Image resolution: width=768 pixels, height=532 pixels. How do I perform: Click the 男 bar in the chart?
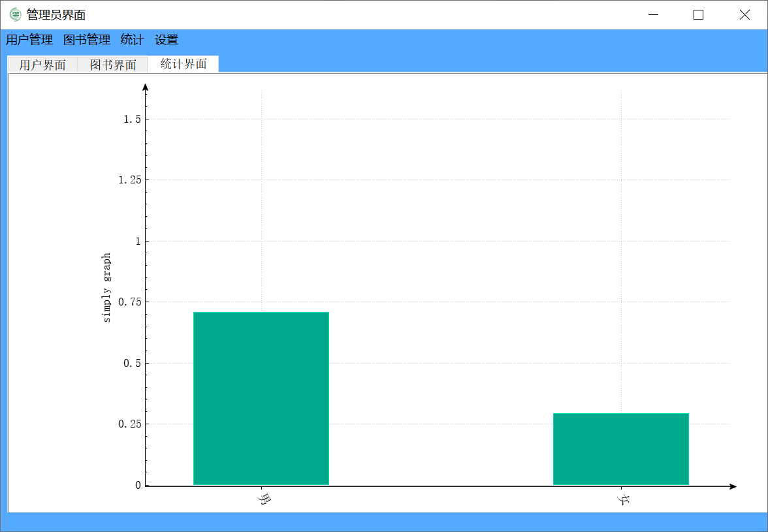click(261, 398)
